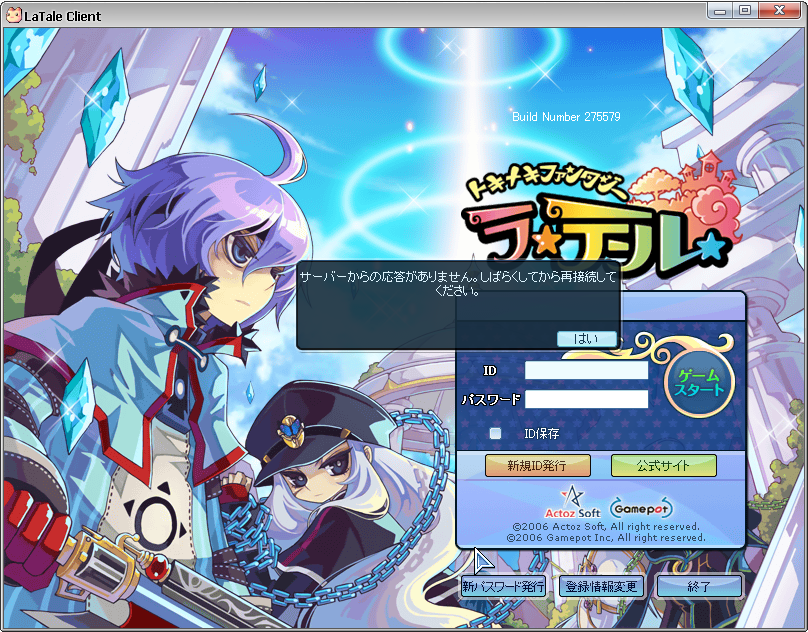This screenshot has width=808, height=632.
Task: Click the server no-response error message text
Action: 458,284
